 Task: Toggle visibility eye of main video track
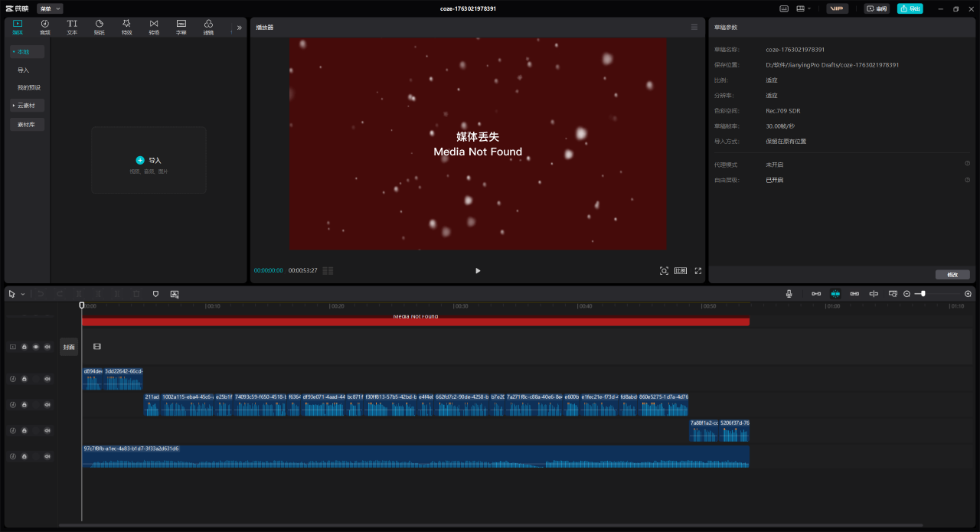[x=35, y=347]
